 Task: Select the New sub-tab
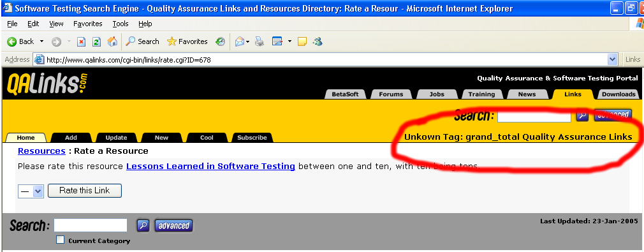click(x=161, y=138)
